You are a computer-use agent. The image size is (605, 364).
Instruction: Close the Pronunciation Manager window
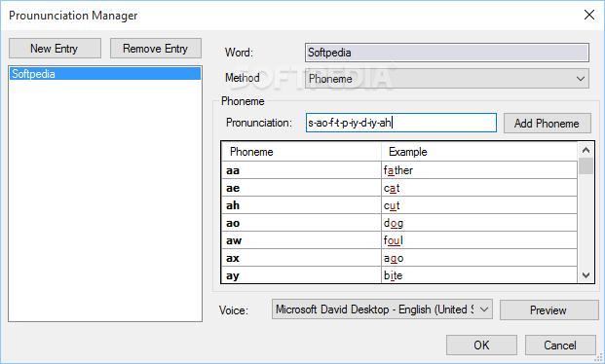[588, 15]
